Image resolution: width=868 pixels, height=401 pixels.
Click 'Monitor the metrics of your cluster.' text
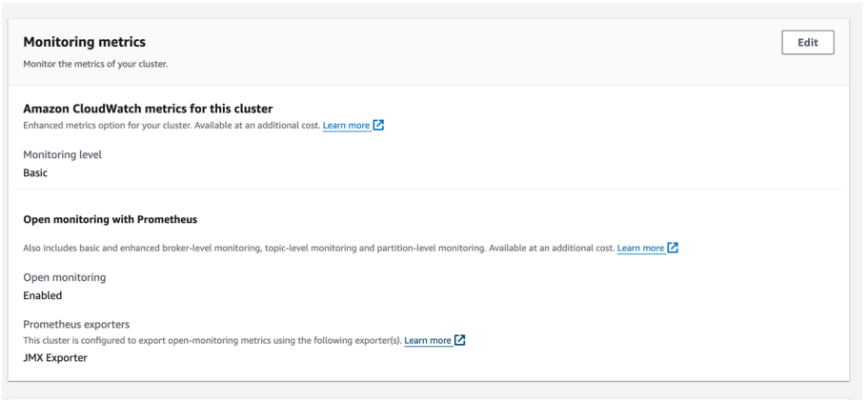click(95, 64)
